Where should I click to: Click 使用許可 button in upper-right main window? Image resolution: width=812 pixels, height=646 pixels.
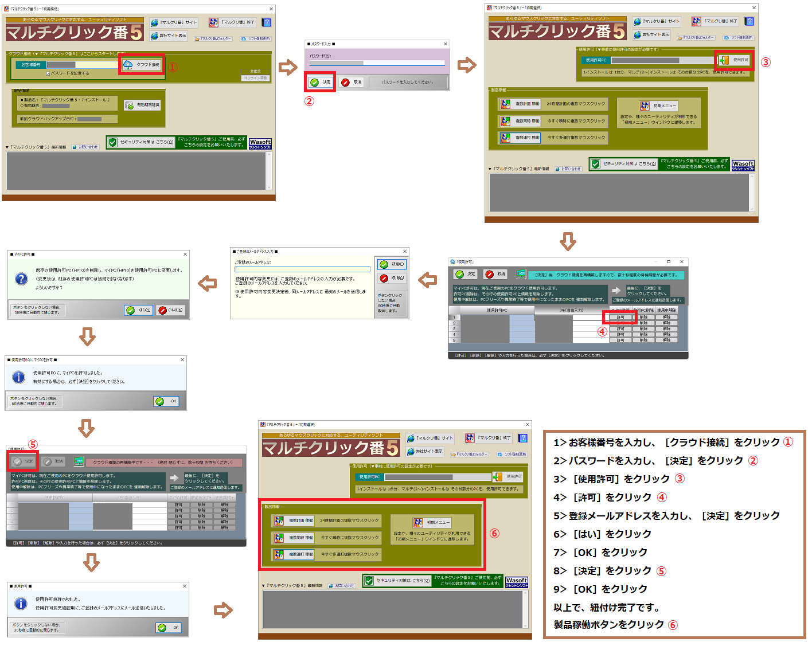[x=735, y=60]
